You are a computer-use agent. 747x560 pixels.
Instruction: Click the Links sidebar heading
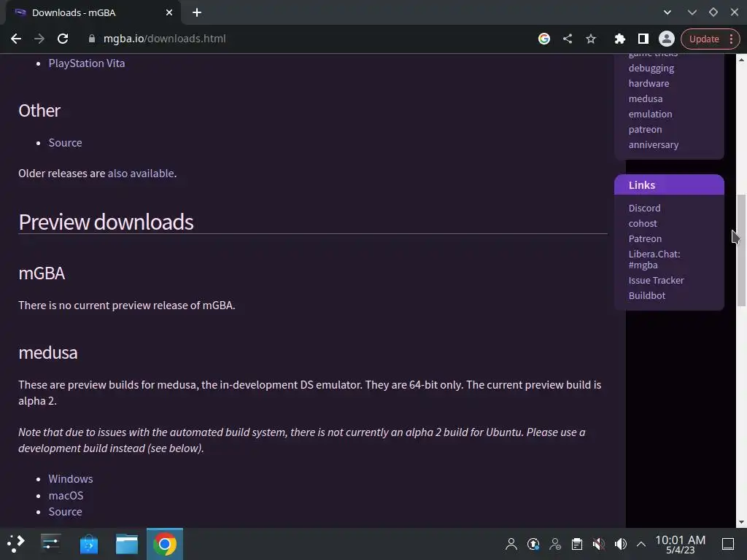(x=642, y=185)
